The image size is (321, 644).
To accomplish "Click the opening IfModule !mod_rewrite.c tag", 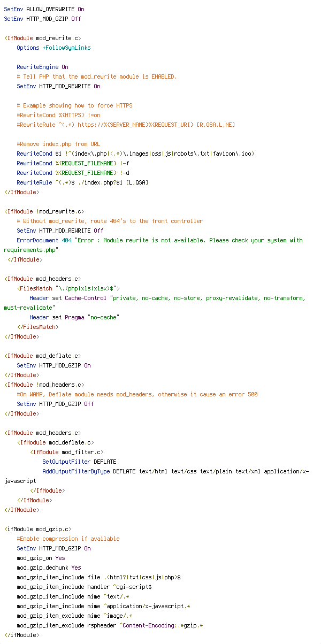I will pyautogui.click(x=44, y=211).
